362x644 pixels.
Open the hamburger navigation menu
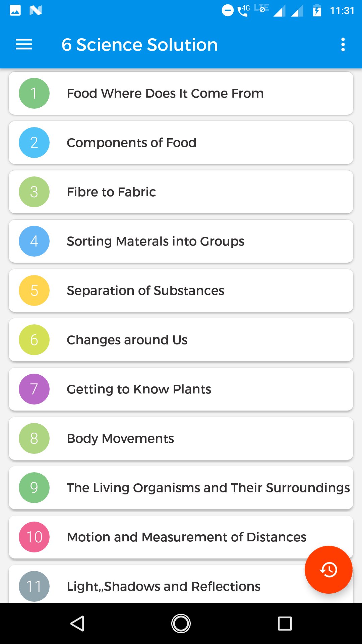point(24,44)
